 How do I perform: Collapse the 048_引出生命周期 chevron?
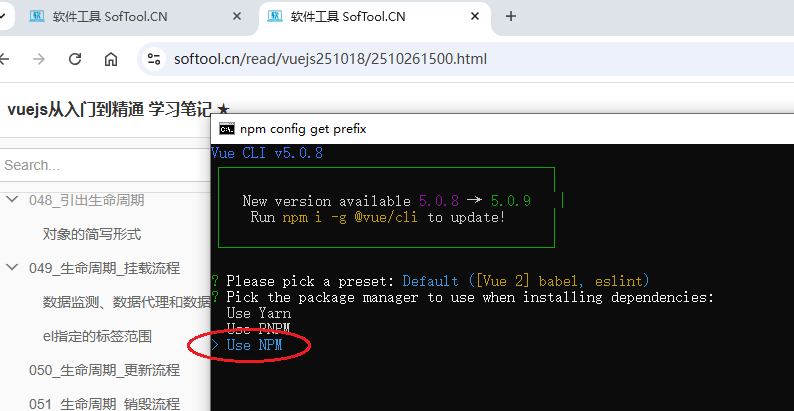(12, 200)
